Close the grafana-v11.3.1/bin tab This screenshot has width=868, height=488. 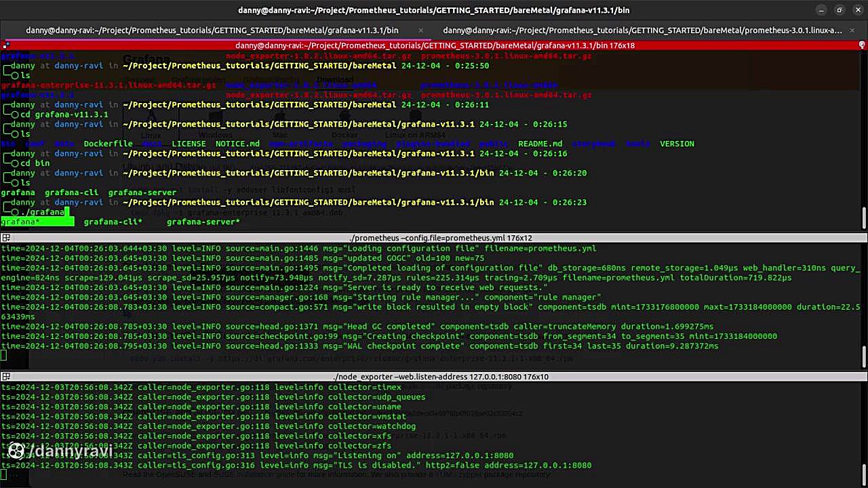tap(420, 30)
